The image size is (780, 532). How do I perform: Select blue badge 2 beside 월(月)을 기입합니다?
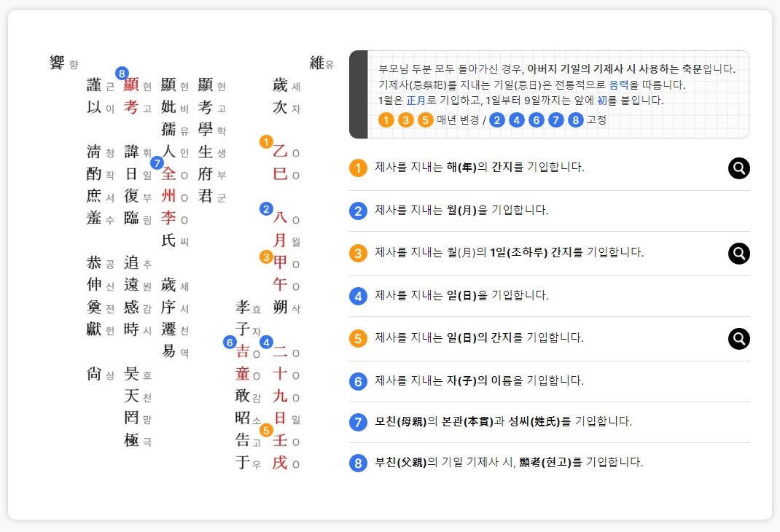tap(358, 211)
